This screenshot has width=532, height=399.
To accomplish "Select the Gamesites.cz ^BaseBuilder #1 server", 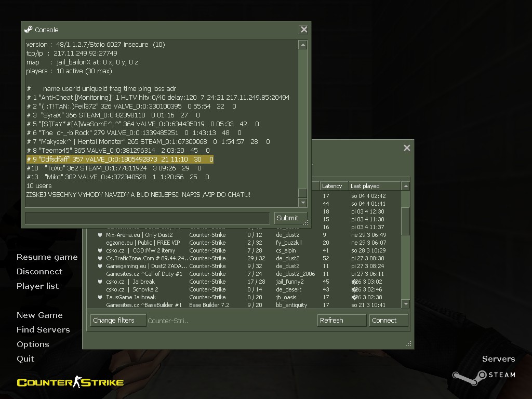I will coord(244,305).
